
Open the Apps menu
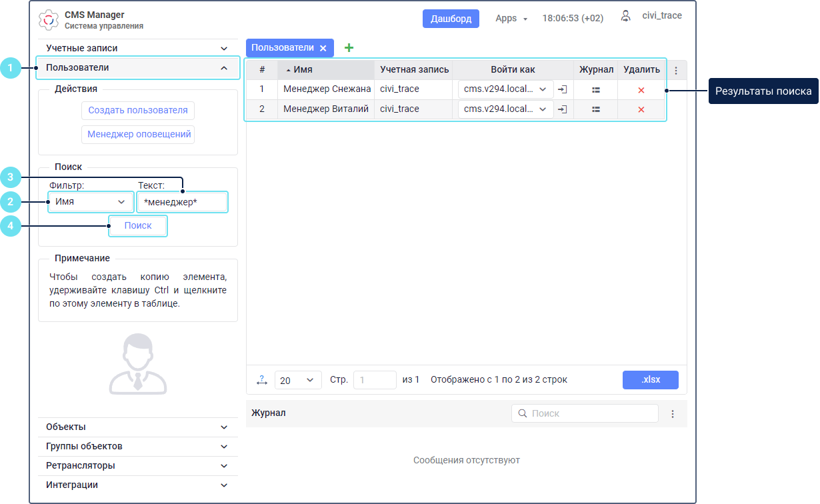511,19
